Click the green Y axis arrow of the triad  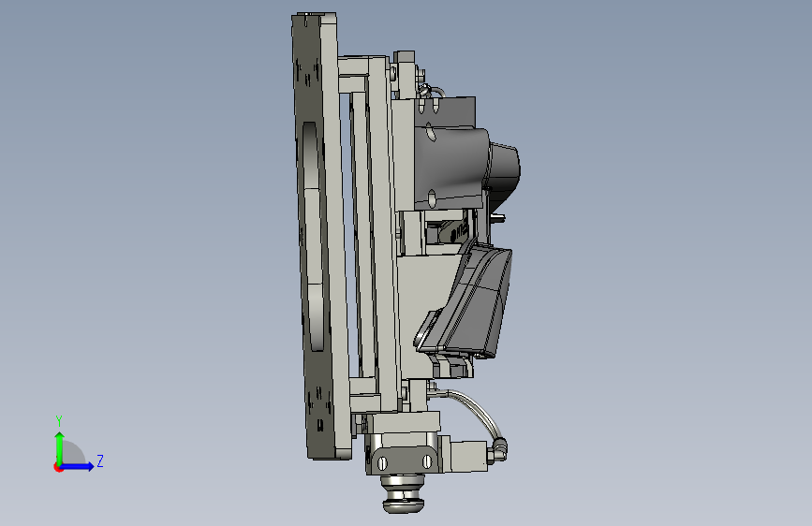[60, 447]
